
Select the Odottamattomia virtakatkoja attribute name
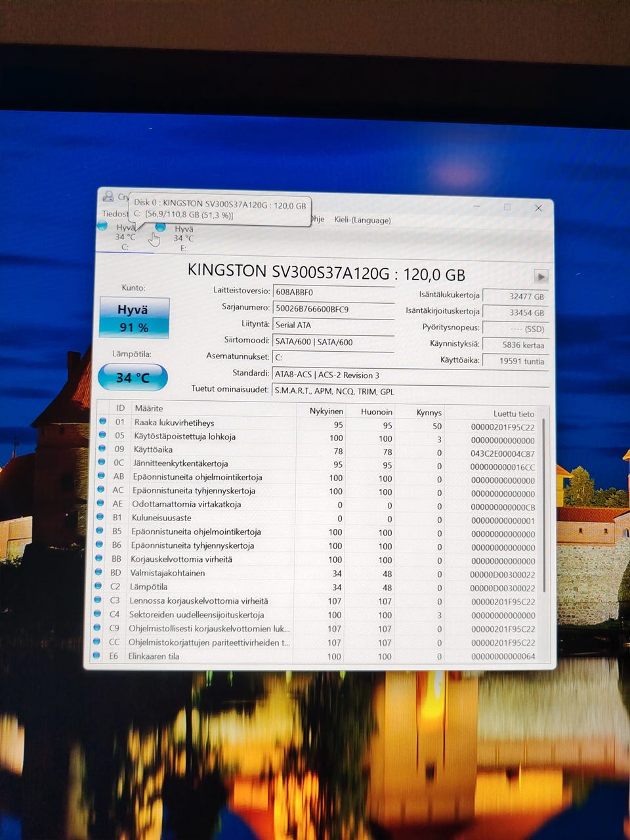click(186, 504)
